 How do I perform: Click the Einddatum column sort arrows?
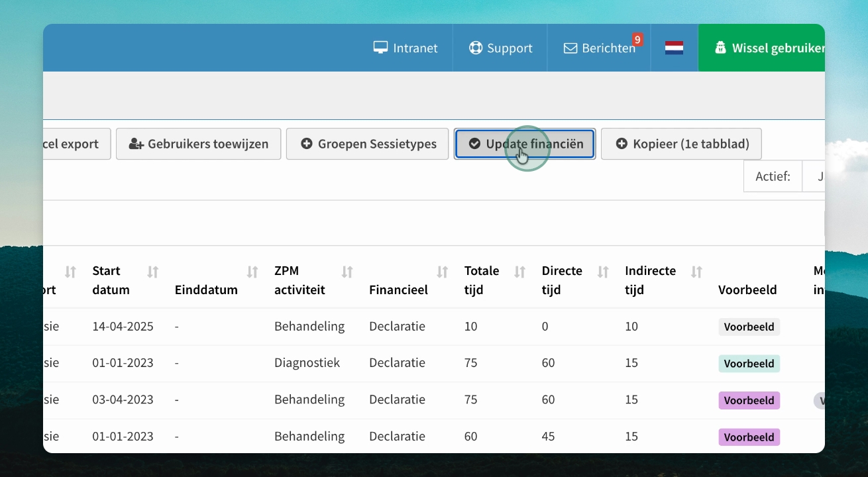252,272
